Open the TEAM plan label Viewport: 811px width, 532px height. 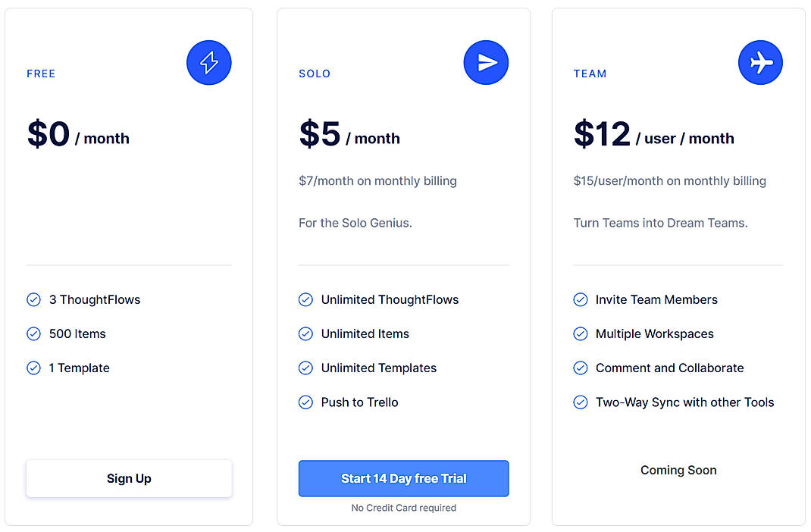pos(590,74)
